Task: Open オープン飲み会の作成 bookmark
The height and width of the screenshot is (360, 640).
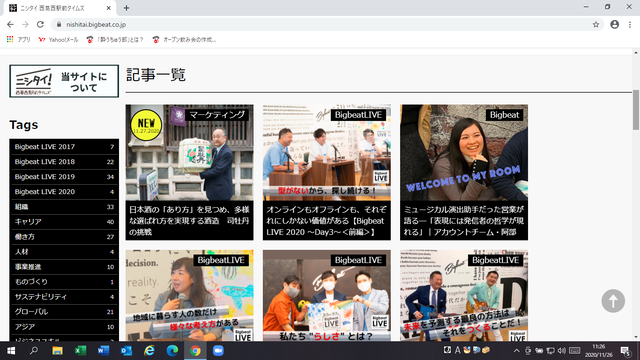Action: click(184, 40)
